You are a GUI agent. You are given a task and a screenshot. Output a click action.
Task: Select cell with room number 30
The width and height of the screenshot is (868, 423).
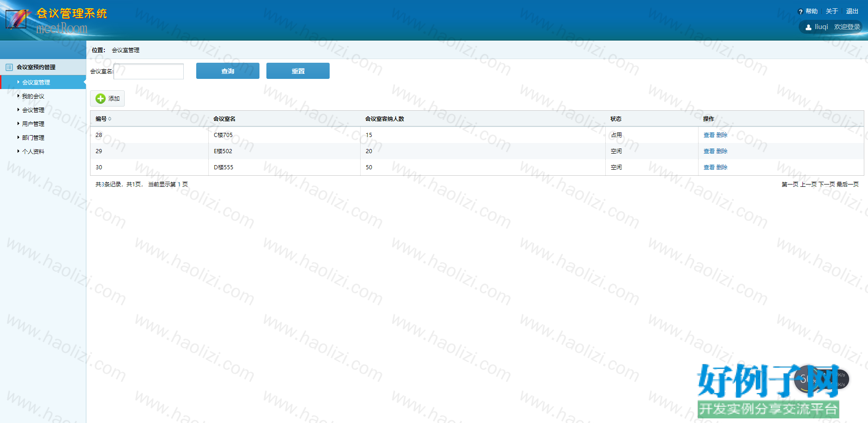(x=149, y=167)
